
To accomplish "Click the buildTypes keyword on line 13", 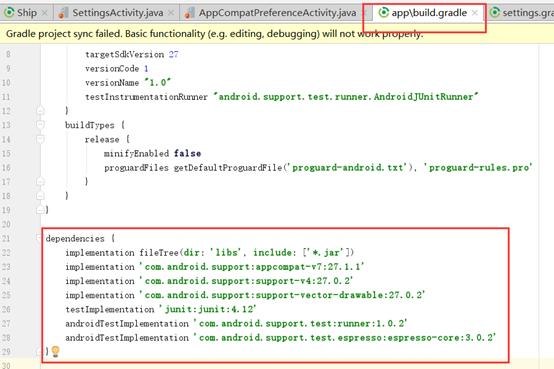I will 90,125.
